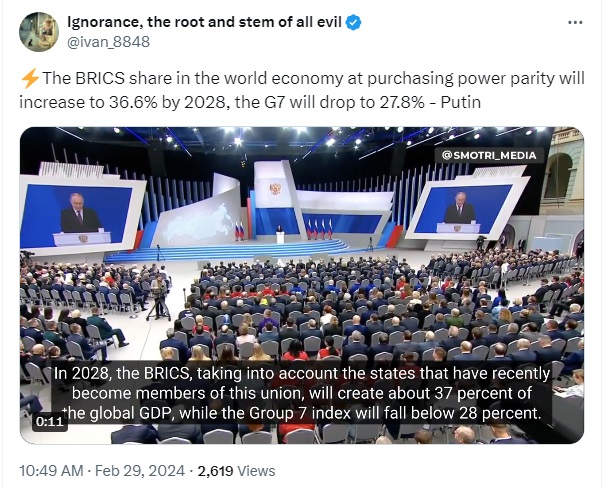Click the video subtitle caption text

302,393
